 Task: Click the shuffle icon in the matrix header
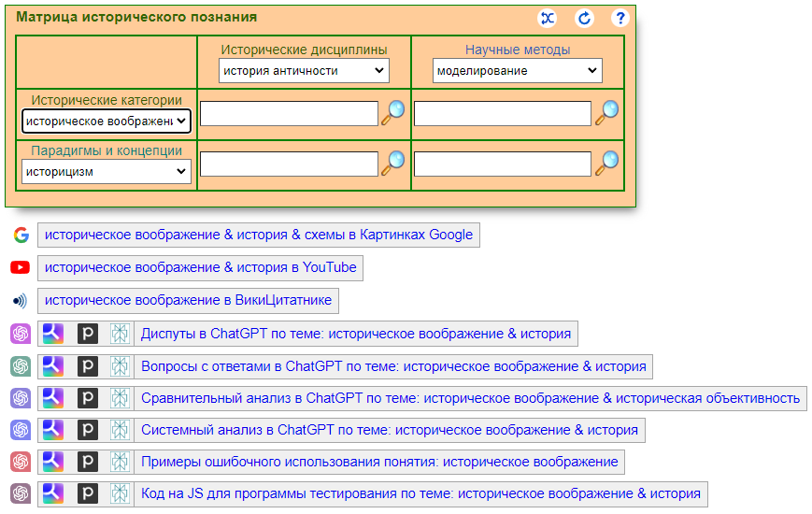click(x=548, y=18)
